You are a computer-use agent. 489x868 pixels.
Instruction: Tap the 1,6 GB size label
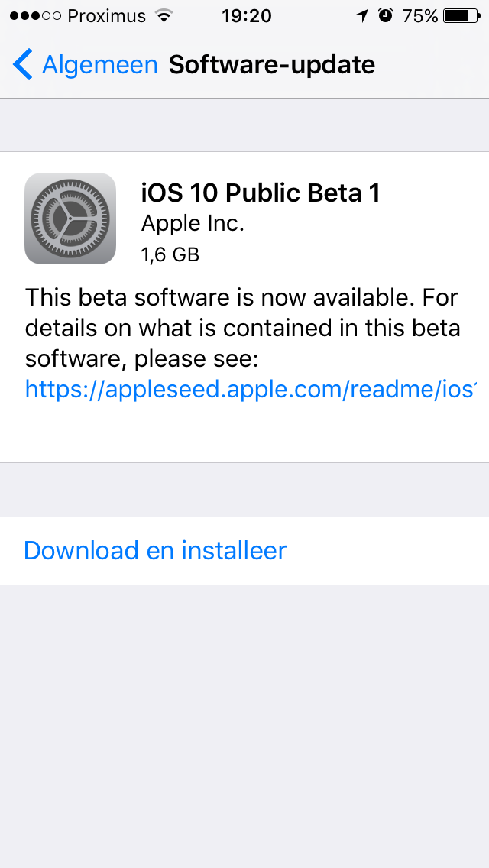click(x=170, y=254)
